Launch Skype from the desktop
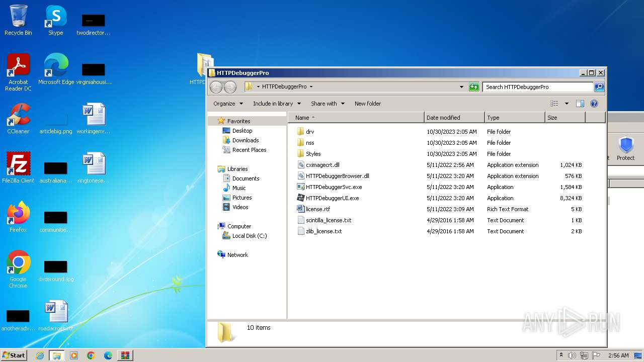This screenshot has width=644, height=362. (x=55, y=20)
